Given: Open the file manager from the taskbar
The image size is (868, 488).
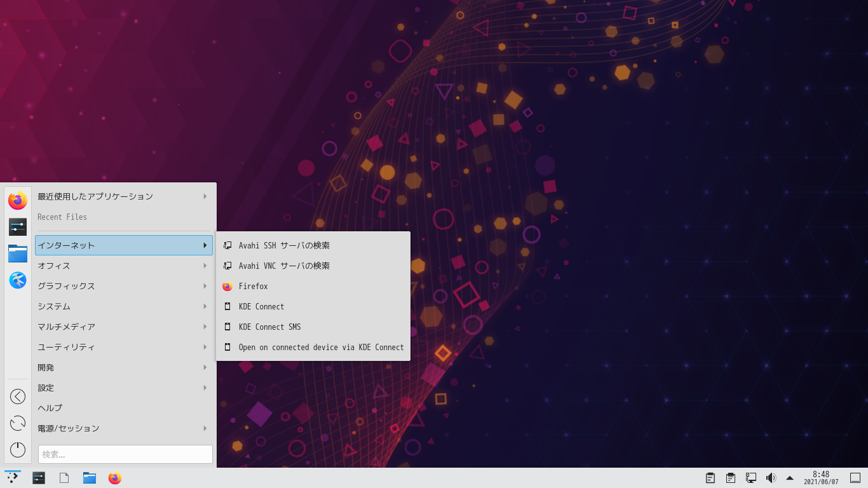Looking at the screenshot, I should point(90,478).
